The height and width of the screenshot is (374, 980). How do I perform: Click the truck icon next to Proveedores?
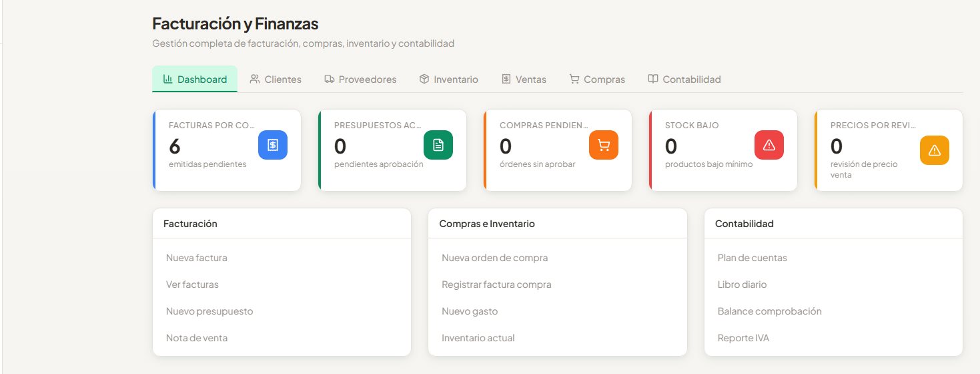pos(330,79)
